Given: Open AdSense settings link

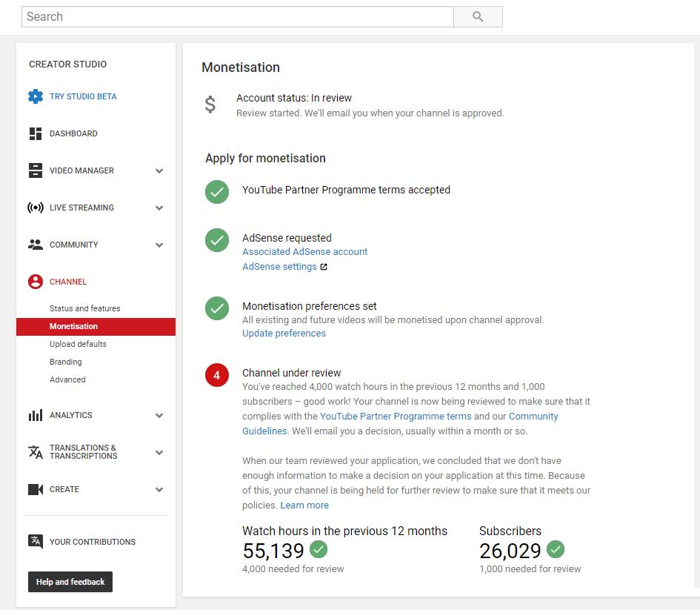Looking at the screenshot, I should click(x=279, y=267).
